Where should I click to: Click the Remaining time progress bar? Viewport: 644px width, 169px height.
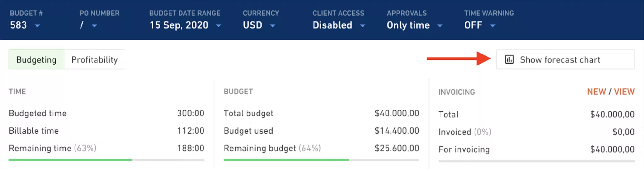pos(107,160)
